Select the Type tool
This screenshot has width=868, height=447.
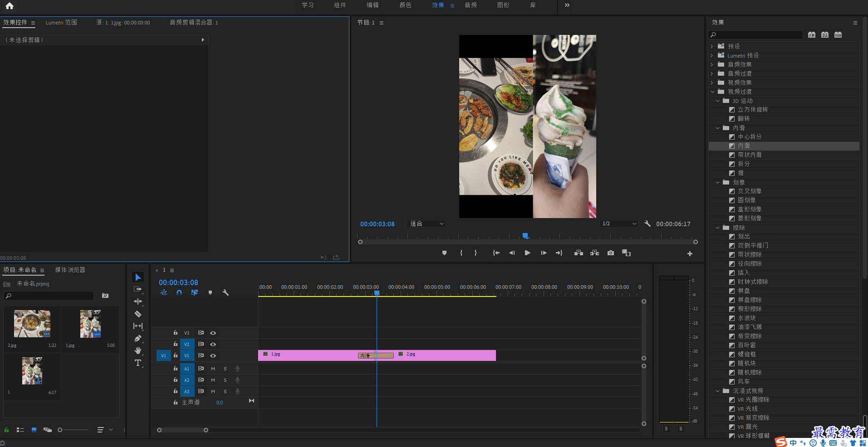[138, 363]
